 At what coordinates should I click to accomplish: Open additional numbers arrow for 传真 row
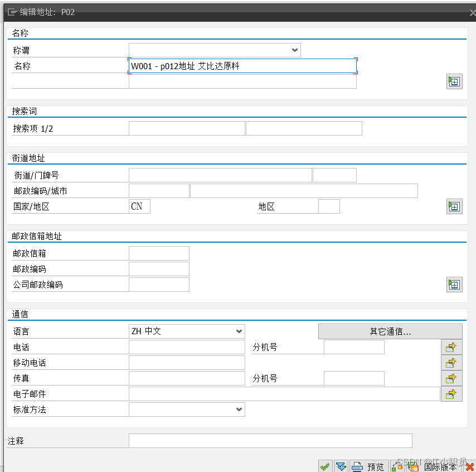click(451, 378)
